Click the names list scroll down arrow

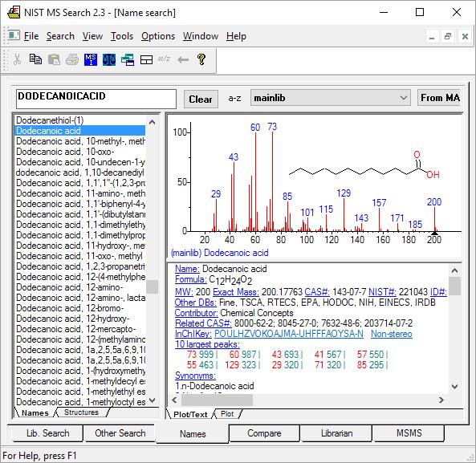click(153, 400)
